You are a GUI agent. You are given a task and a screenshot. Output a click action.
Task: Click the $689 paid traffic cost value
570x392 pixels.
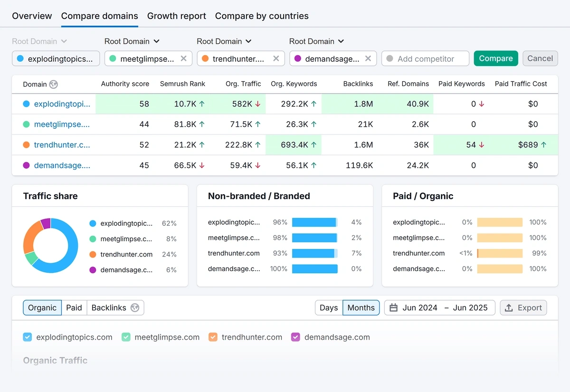528,145
